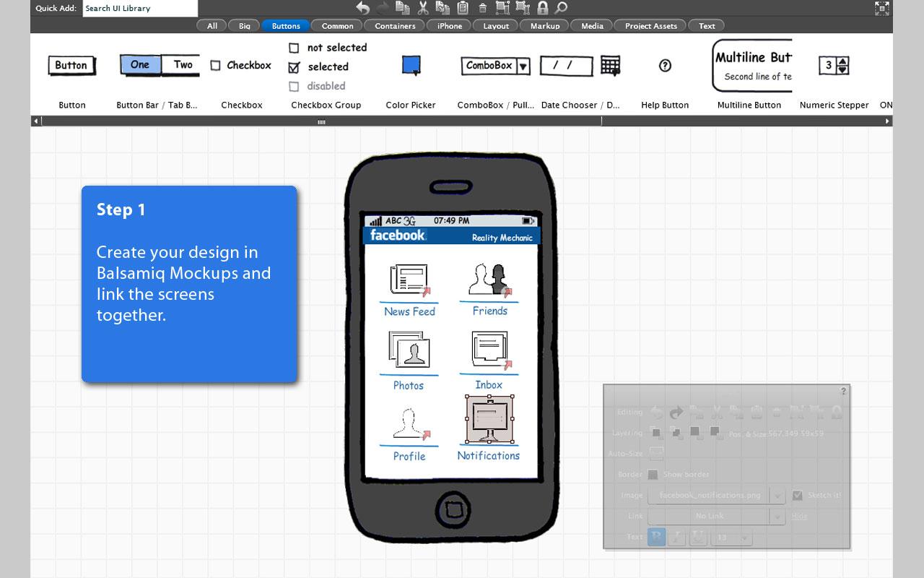
Task: Click the first Layering icon in the inspector
Action: click(x=656, y=432)
